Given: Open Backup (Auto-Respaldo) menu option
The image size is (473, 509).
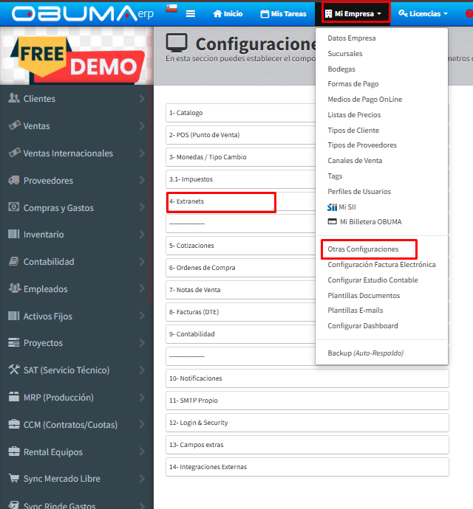Looking at the screenshot, I should 365,353.
